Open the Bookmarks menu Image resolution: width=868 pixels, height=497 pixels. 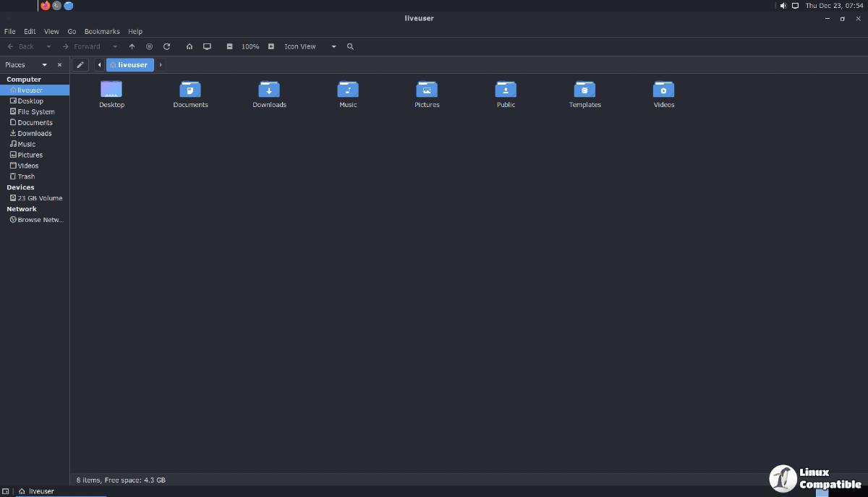tap(102, 32)
